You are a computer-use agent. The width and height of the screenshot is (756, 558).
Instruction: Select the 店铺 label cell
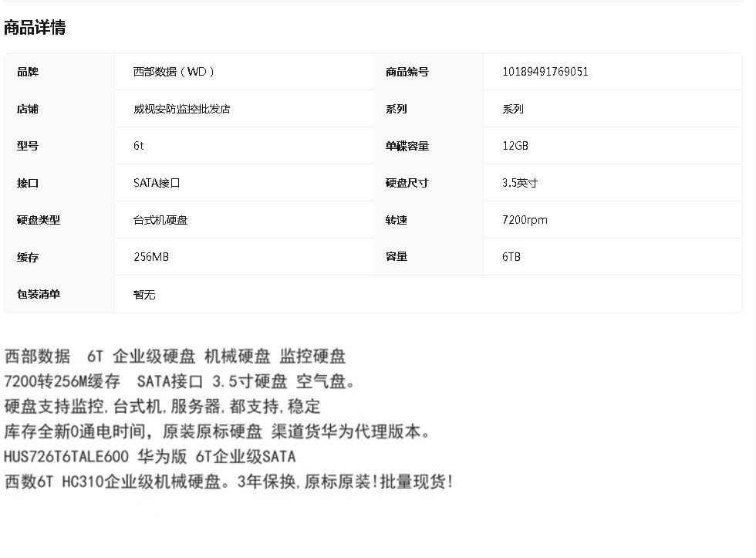pos(59,109)
